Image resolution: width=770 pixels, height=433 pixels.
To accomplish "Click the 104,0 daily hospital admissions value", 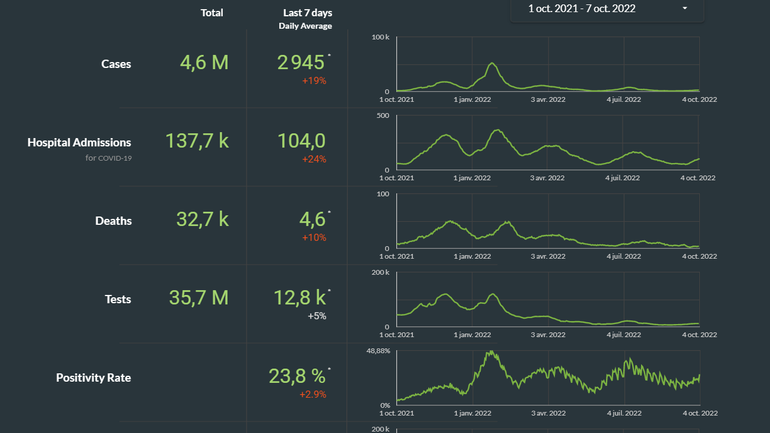I will (301, 141).
